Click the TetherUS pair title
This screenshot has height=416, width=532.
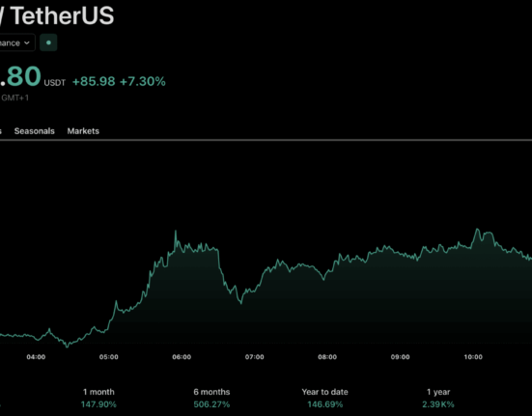pyautogui.click(x=63, y=15)
